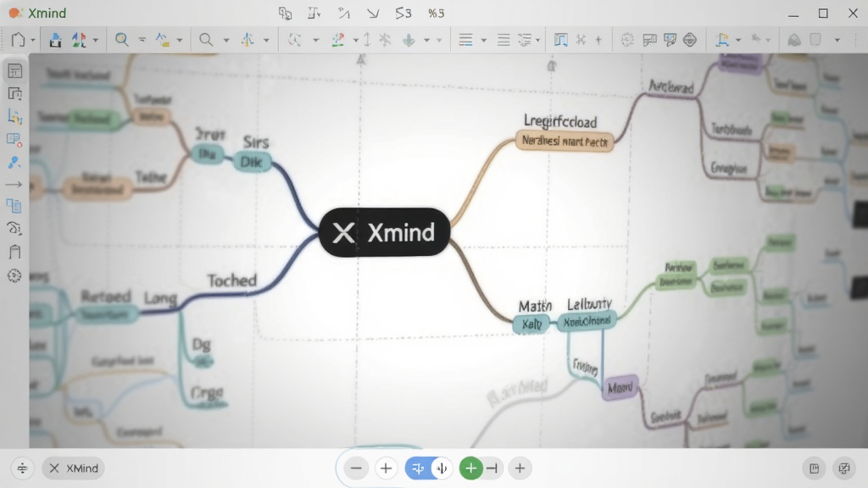
Task: Click the plus button next to the minus button
Action: click(x=386, y=469)
